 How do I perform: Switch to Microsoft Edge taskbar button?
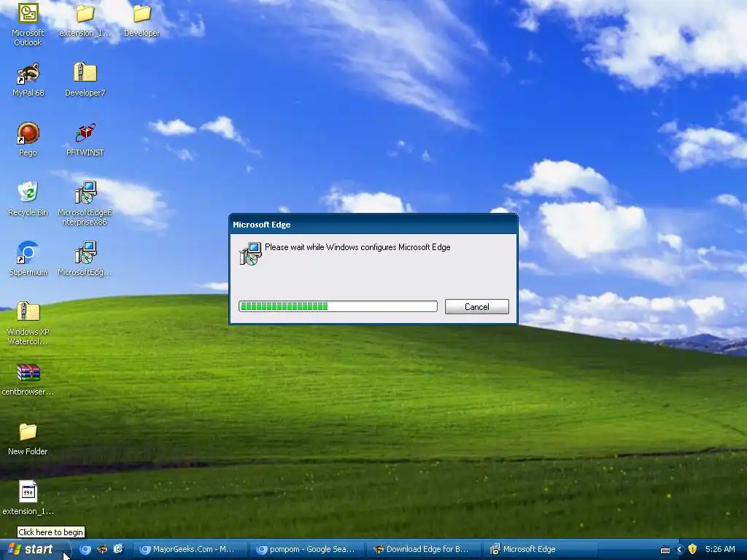click(541, 549)
